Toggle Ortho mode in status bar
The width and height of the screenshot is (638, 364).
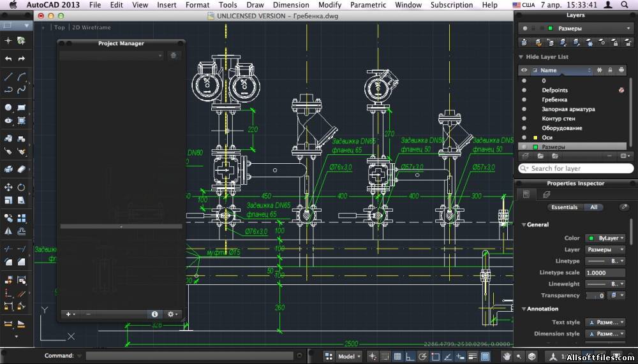(410, 357)
